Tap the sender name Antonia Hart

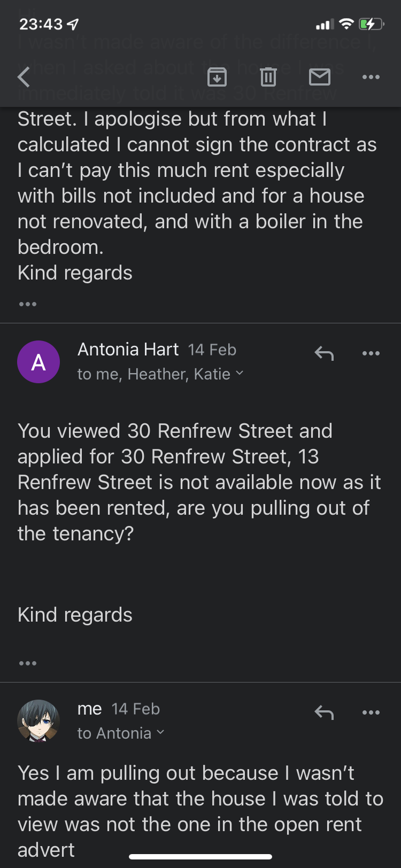128,350
